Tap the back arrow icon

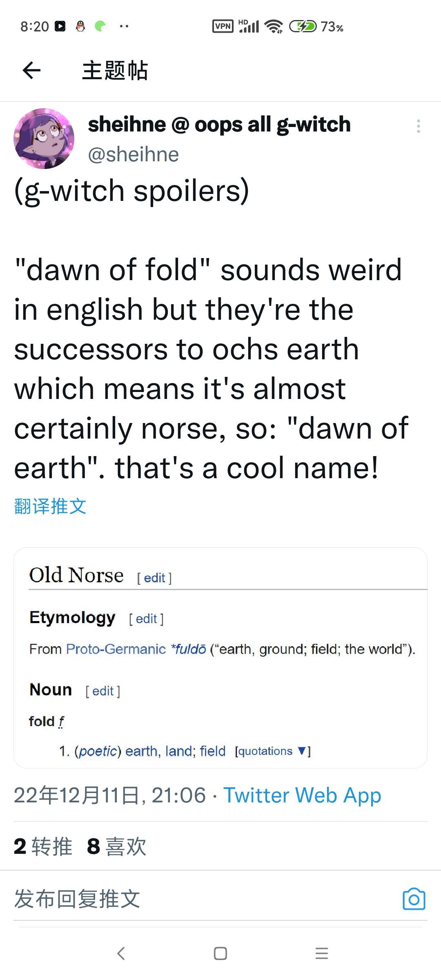[x=31, y=70]
